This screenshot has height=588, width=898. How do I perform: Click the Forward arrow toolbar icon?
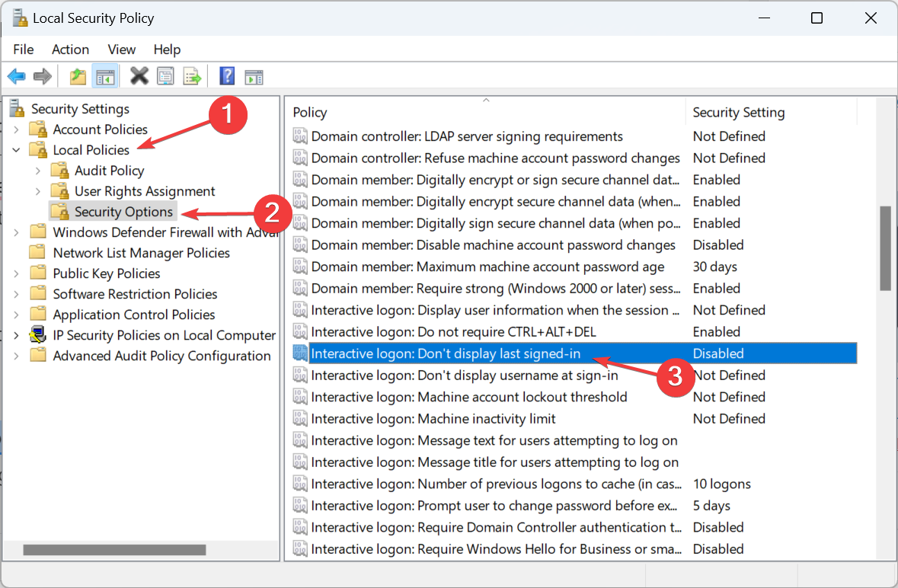43,76
